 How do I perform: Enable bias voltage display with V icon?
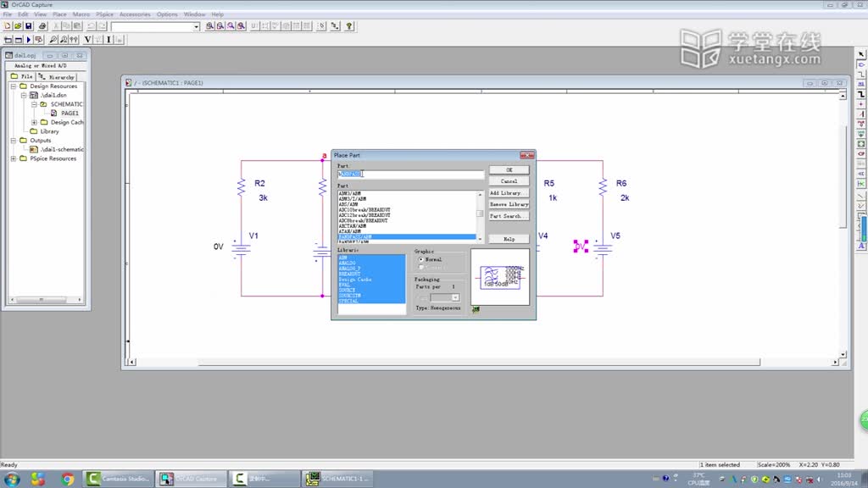click(x=87, y=39)
